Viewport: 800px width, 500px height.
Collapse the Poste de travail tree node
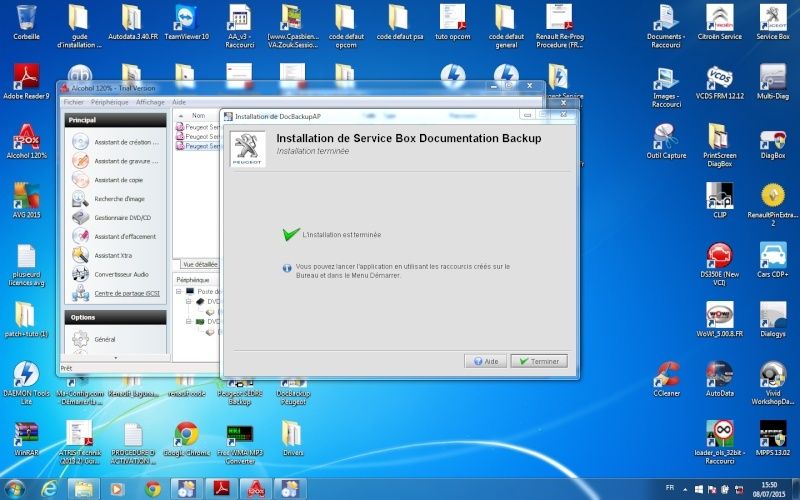coord(179,291)
